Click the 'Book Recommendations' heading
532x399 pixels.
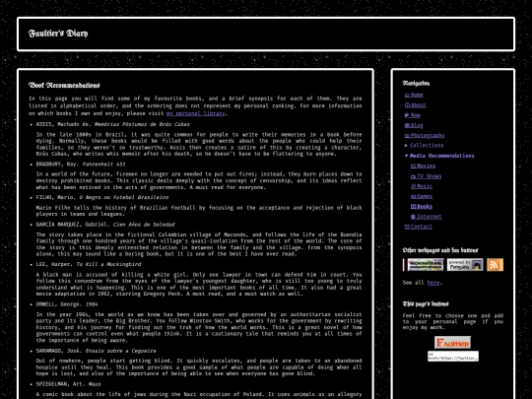coord(64,85)
